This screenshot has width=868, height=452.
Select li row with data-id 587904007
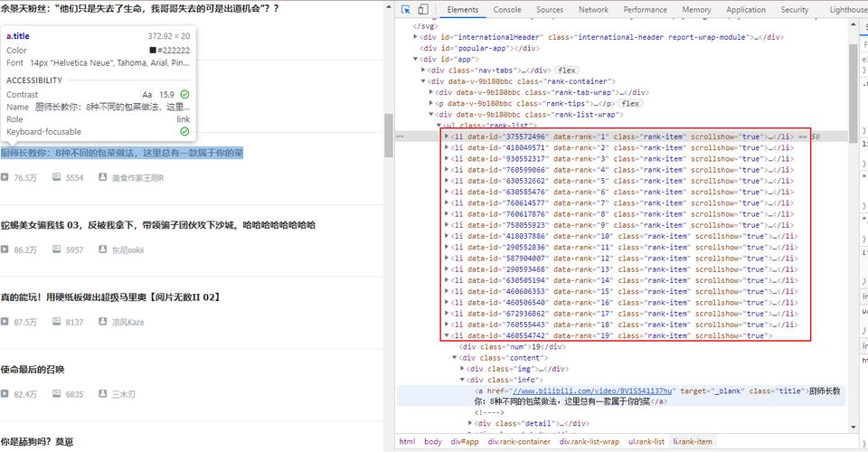coord(624,259)
